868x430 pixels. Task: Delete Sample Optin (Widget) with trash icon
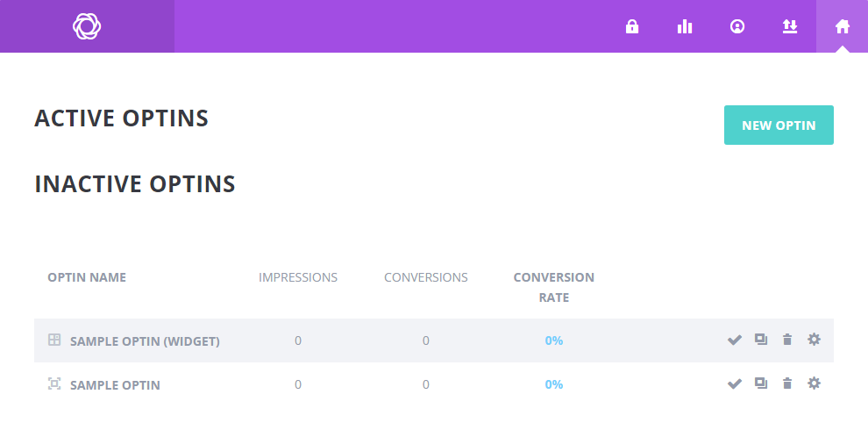(787, 340)
